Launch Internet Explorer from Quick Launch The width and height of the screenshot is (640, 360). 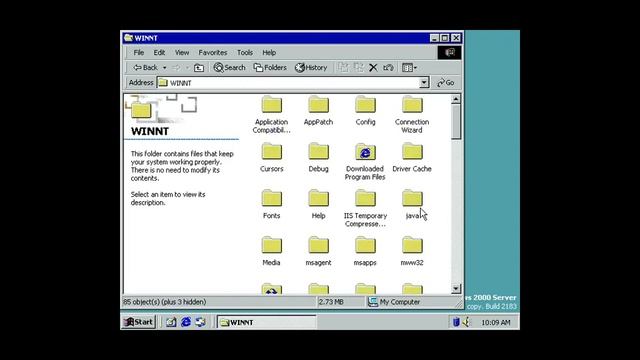point(186,322)
